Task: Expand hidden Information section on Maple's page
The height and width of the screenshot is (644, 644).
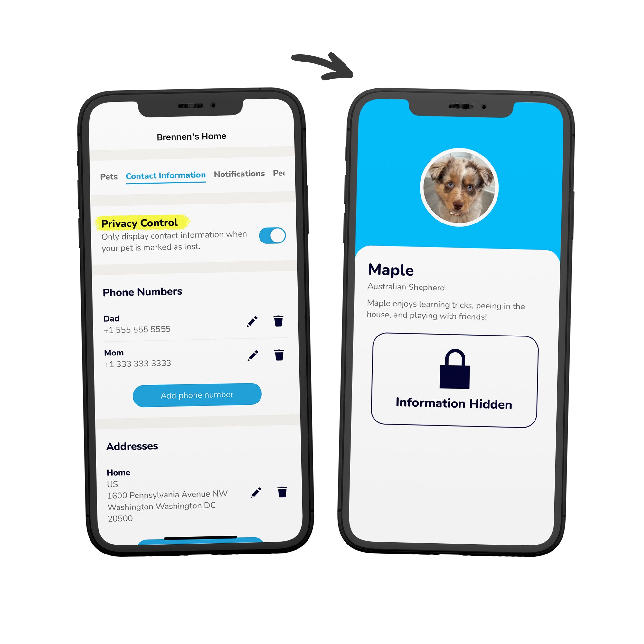Action: 454,380
